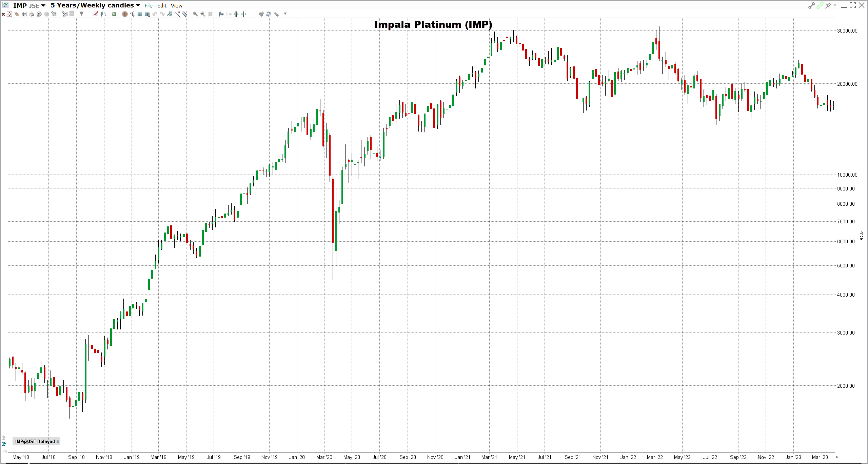The width and height of the screenshot is (868, 464).
Task: Toggle the pin window icon
Action: point(828,5)
